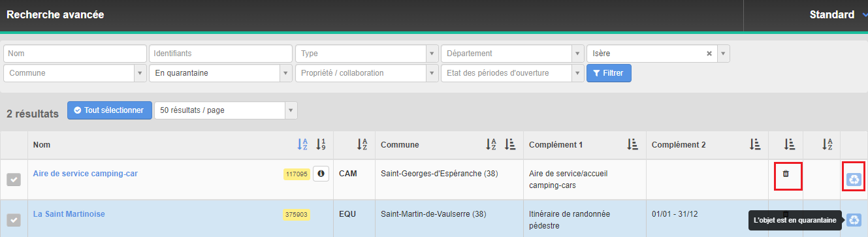Sort Complément 1 column

[632, 145]
